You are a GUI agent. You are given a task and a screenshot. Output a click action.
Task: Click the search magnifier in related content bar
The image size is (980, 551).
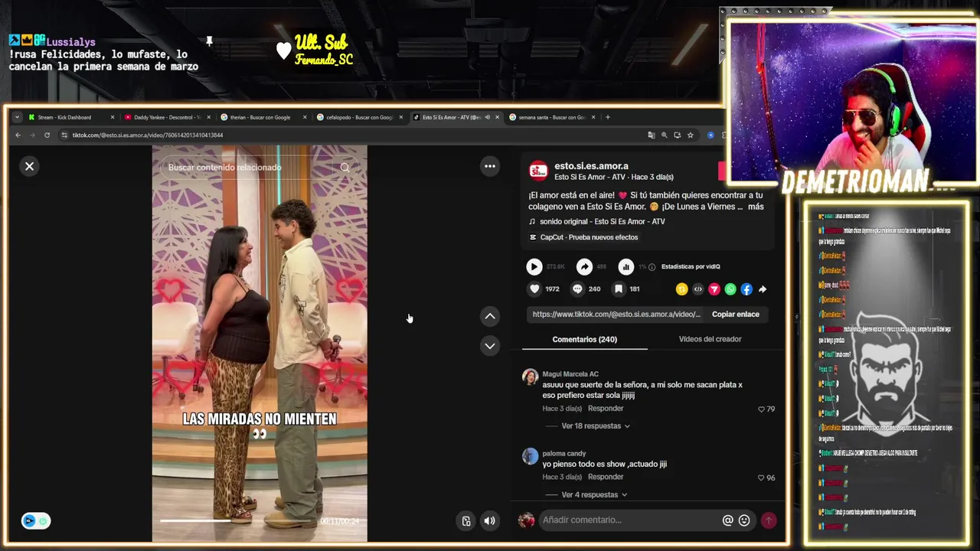tap(345, 168)
